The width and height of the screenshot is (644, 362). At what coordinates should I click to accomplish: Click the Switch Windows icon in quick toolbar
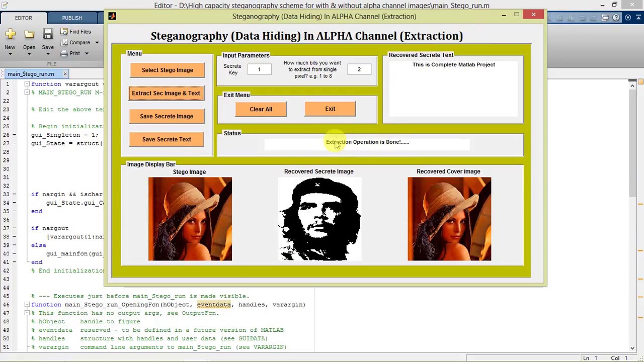pyautogui.click(x=605, y=18)
